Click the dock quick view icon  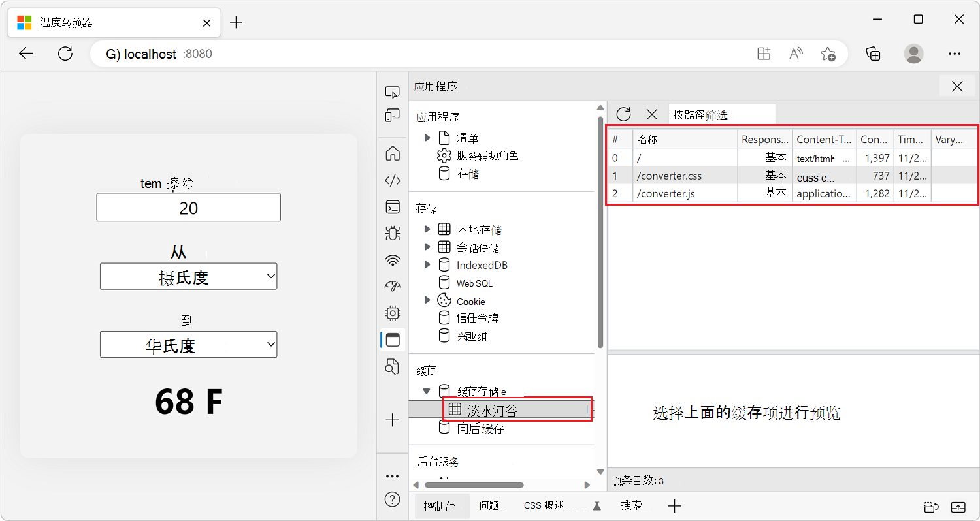[931, 507]
